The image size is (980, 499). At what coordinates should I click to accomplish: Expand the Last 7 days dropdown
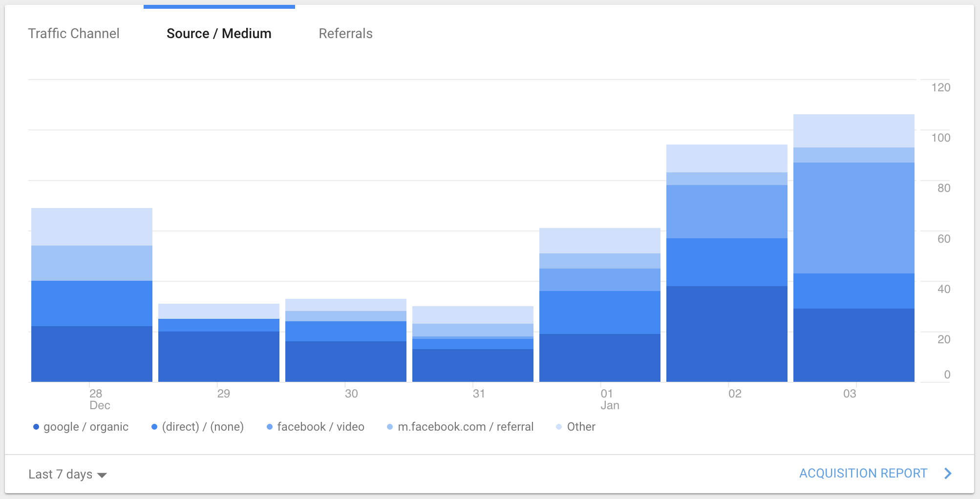click(x=67, y=474)
